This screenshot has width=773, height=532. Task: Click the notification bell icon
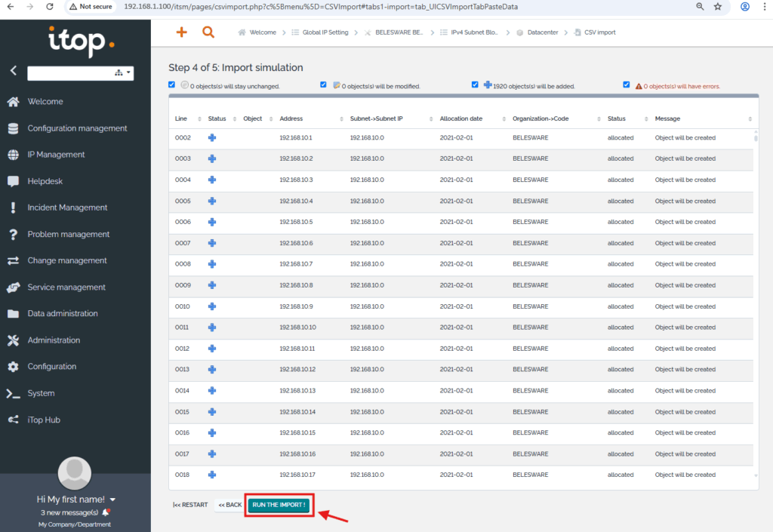(106, 512)
